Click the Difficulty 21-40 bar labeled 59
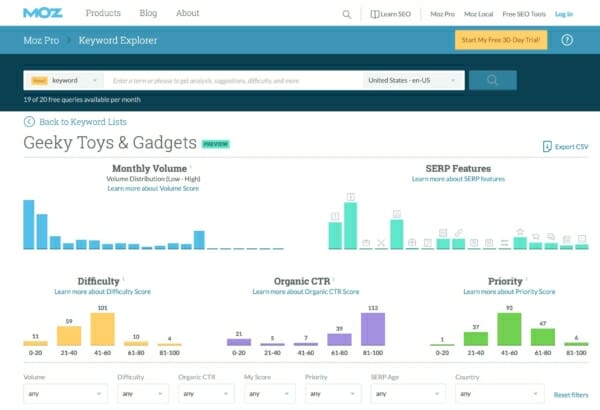This screenshot has height=410, width=600. coord(69,336)
